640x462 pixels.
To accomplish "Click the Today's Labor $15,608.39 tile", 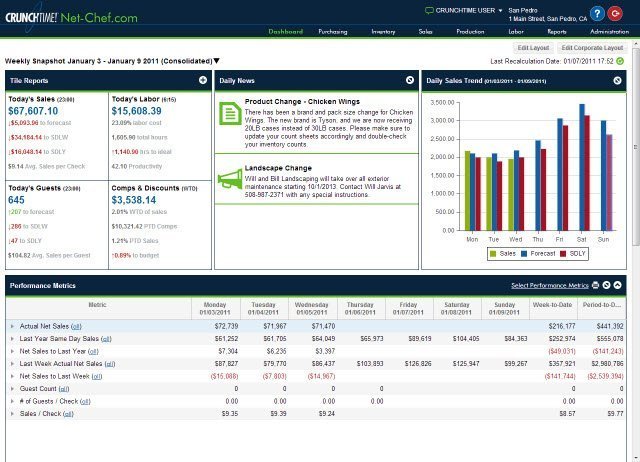I will 160,136.
